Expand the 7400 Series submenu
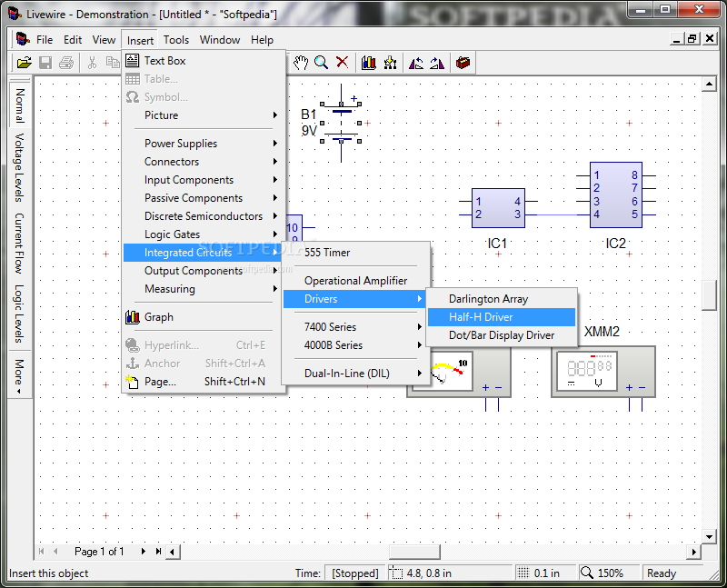727x588 pixels. pos(354,327)
